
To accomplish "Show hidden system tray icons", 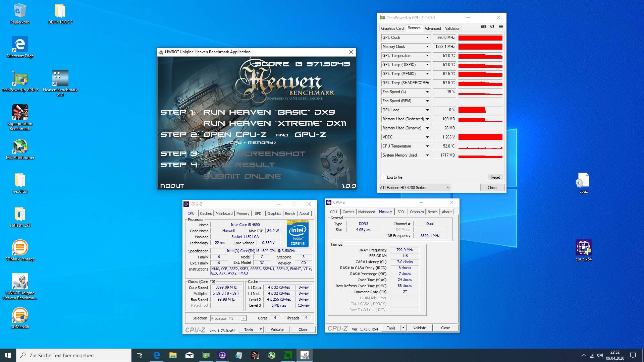I will [584, 355].
